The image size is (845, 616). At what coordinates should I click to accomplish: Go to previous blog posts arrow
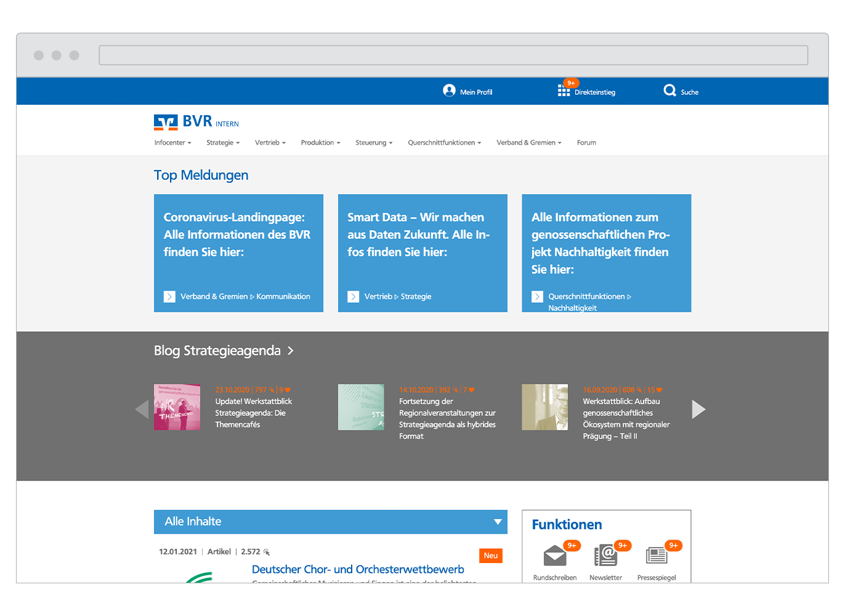point(142,410)
